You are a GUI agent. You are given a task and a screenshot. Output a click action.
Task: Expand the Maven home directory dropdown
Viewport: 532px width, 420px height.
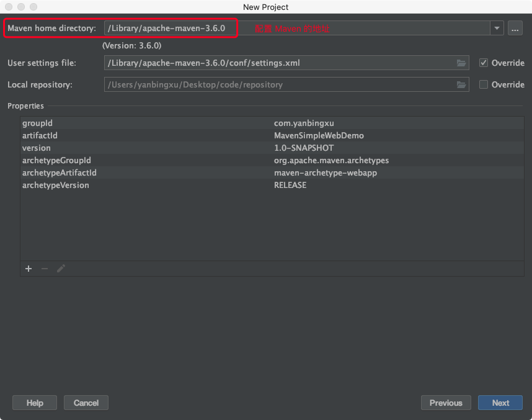tap(497, 28)
